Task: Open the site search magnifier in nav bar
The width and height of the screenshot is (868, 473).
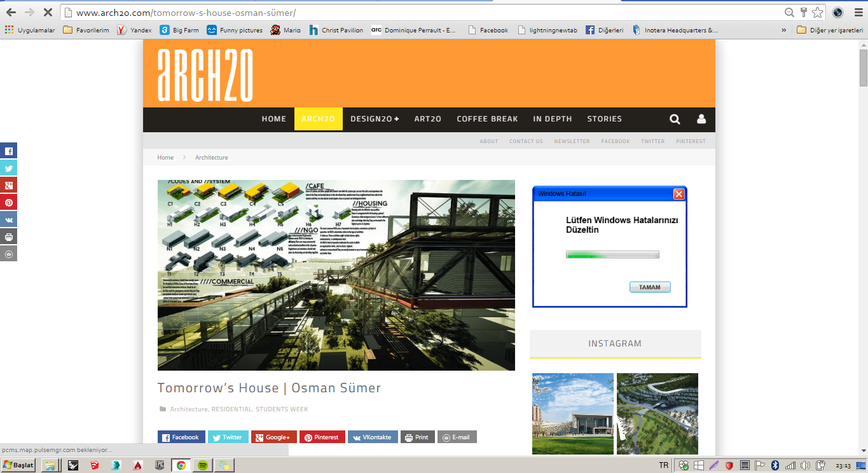Action: point(675,119)
